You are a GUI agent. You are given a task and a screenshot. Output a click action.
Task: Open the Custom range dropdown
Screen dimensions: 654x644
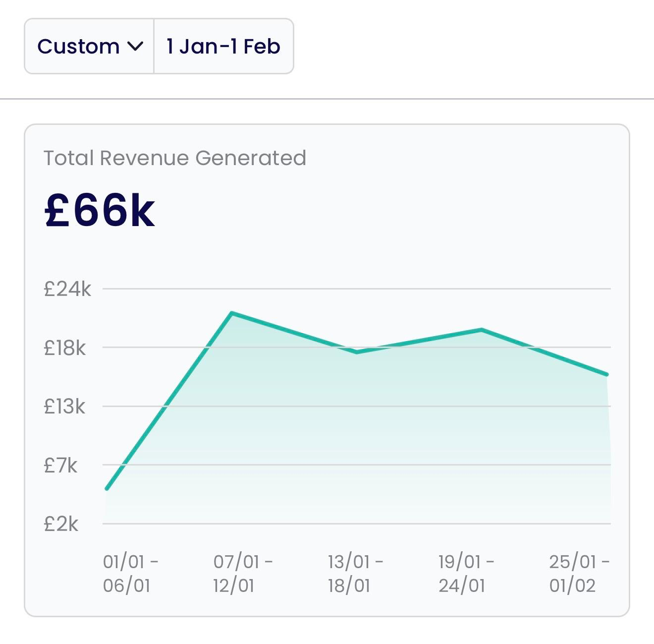tap(89, 47)
